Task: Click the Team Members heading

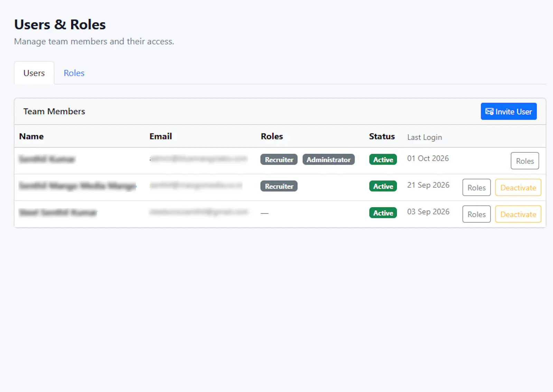Action: (x=54, y=111)
